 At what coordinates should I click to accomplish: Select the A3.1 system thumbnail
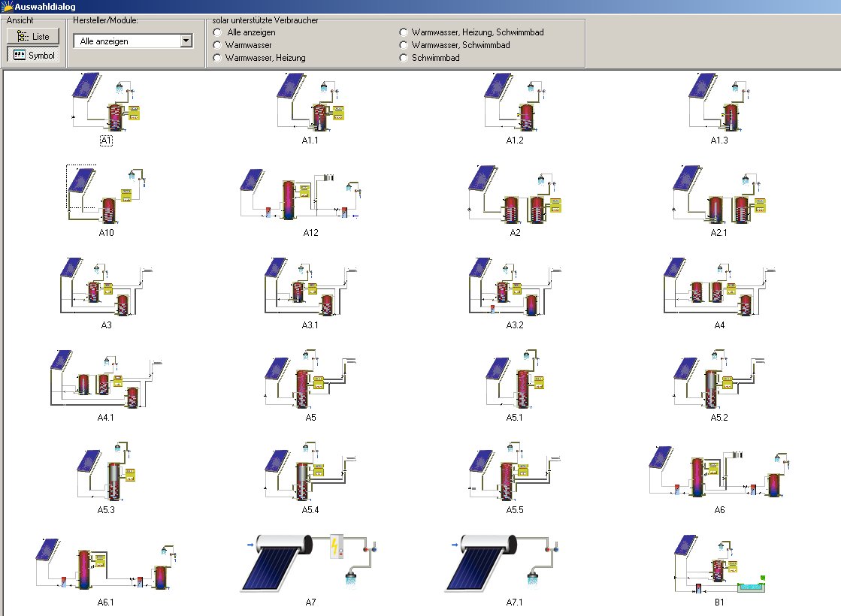point(308,289)
